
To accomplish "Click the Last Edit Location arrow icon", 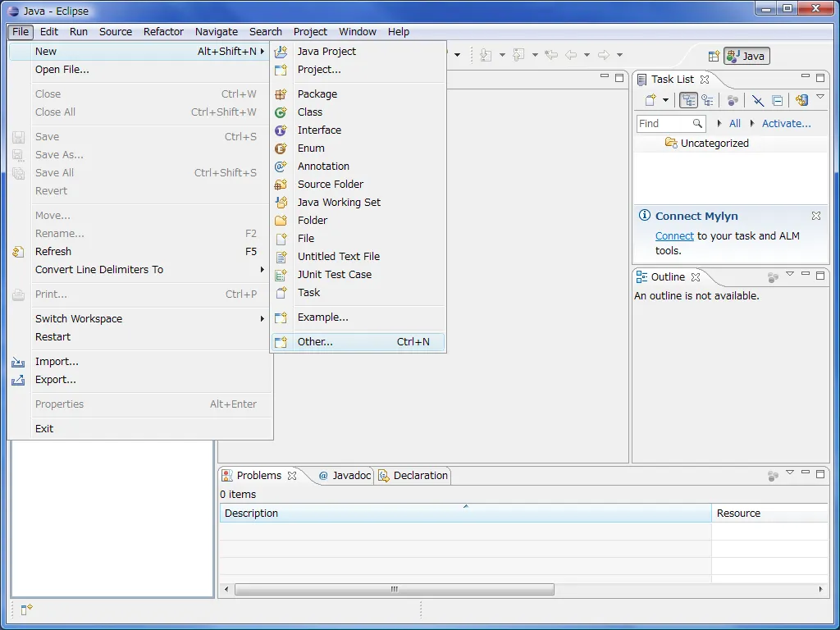I will 550,55.
